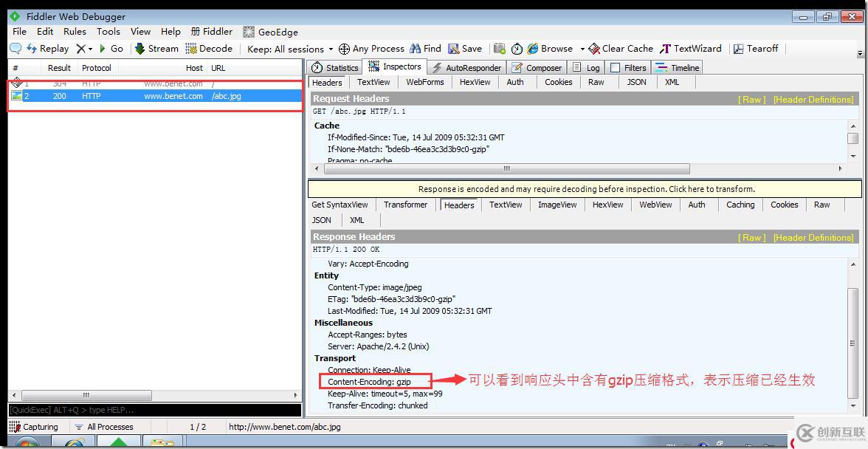
Task: Switch to the Timeline tab
Action: point(678,67)
